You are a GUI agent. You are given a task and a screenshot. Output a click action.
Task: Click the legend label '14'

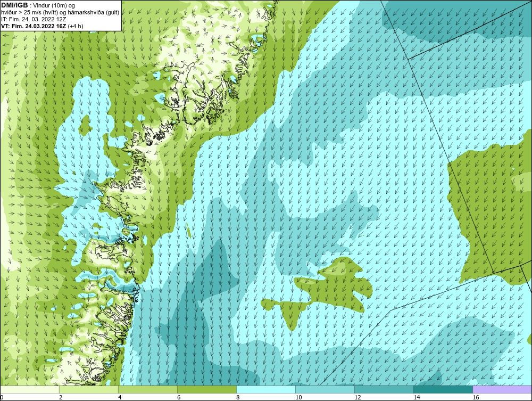[x=417, y=397]
